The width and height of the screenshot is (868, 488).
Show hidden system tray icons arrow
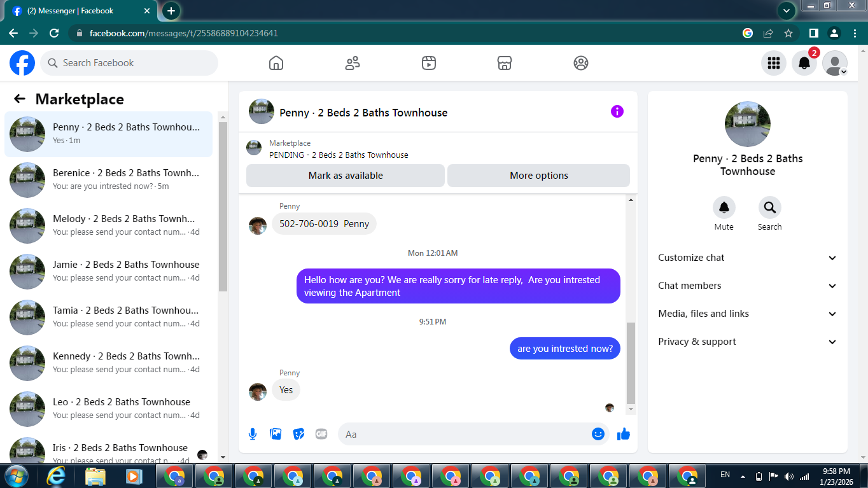pos(743,476)
